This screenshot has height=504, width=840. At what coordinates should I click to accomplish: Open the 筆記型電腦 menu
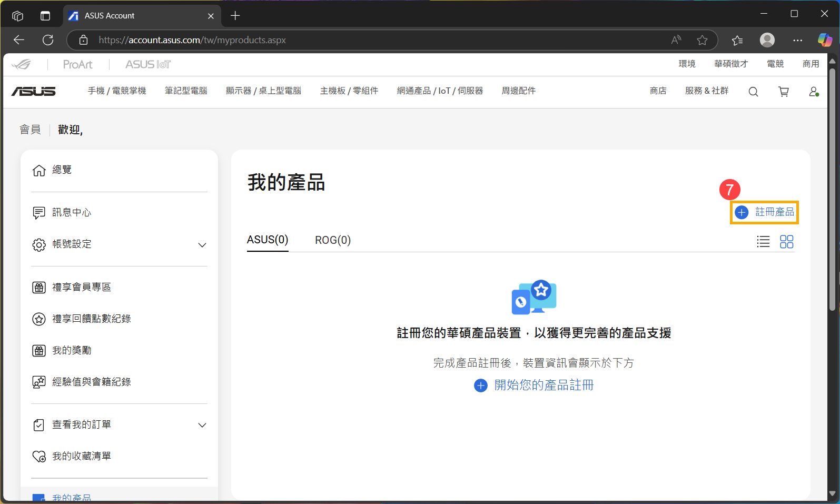(186, 91)
